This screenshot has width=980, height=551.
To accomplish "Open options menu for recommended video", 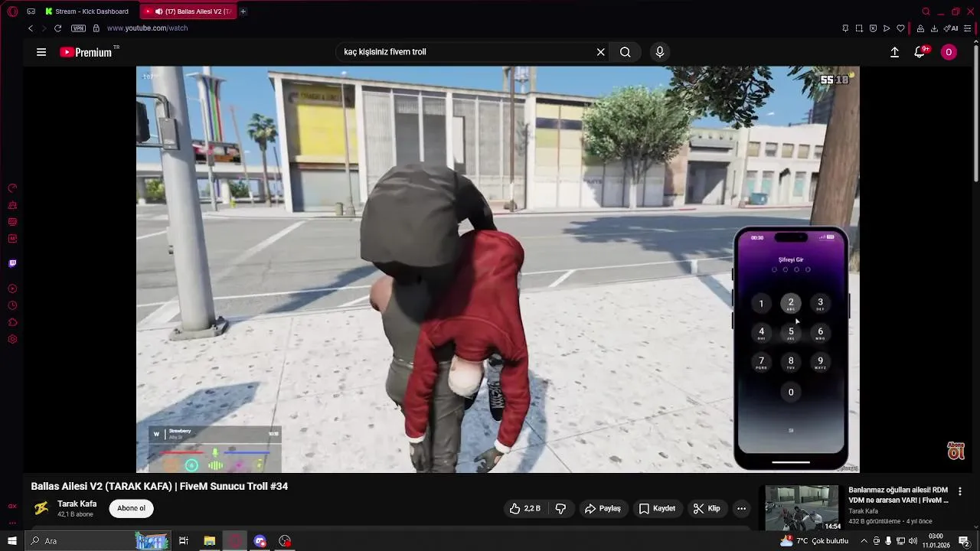I will click(960, 491).
